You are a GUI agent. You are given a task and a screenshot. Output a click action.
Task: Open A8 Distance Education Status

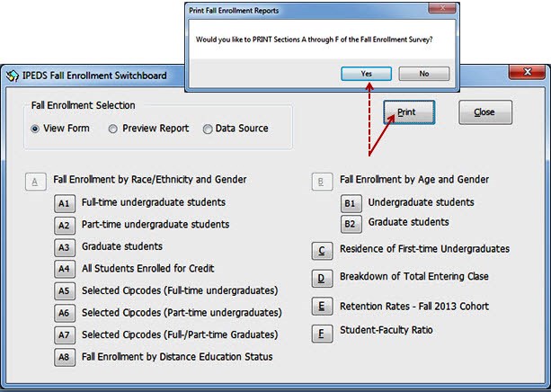[x=65, y=357]
